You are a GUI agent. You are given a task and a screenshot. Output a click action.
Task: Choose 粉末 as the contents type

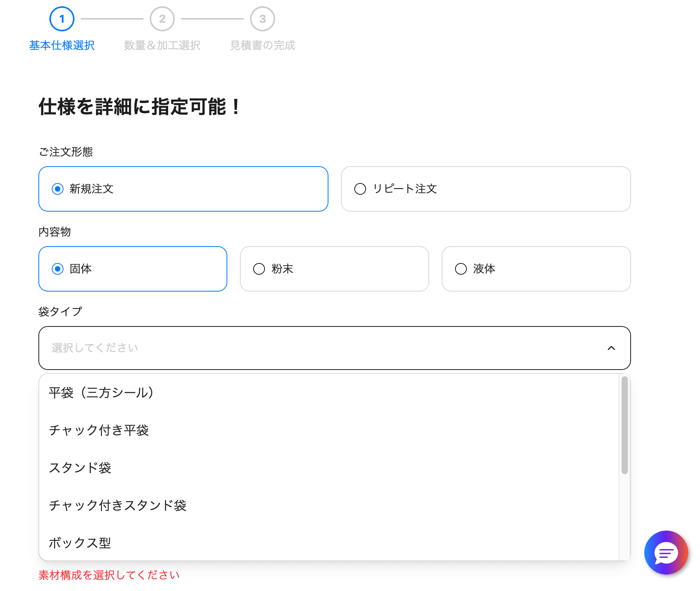point(259,269)
